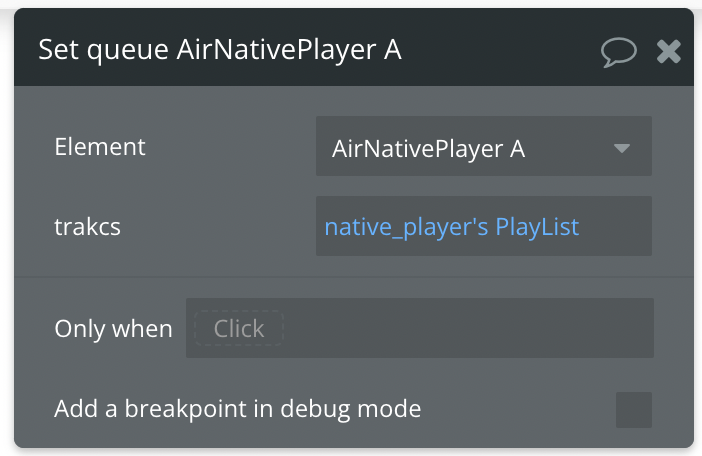Click AirNativePlayer A text inside Element dropdown
Screen dimensions: 702x456
[x=428, y=149]
